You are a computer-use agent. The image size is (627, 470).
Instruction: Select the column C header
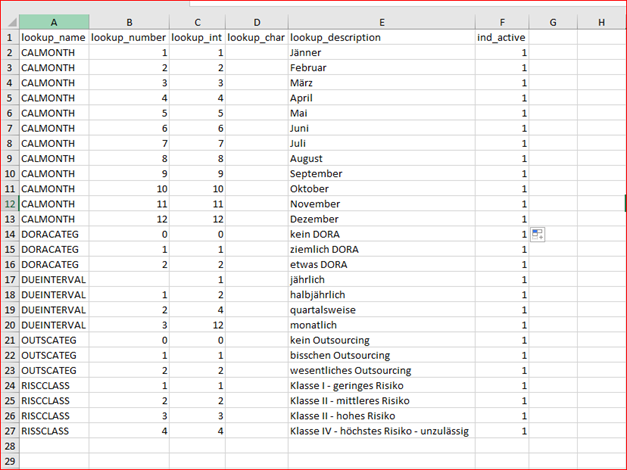(197, 21)
